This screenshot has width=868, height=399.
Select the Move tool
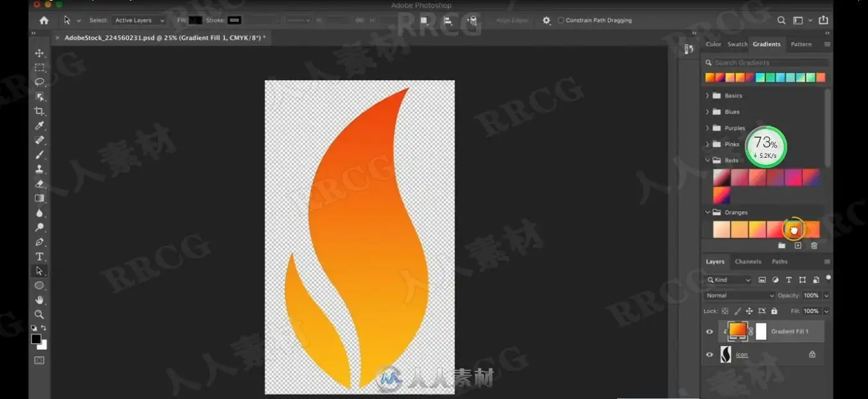click(40, 53)
